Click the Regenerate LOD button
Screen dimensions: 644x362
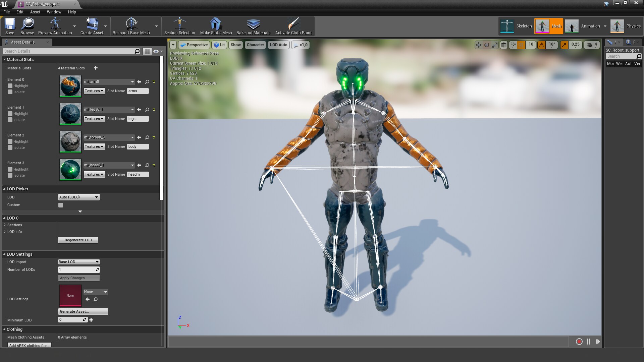pos(78,240)
